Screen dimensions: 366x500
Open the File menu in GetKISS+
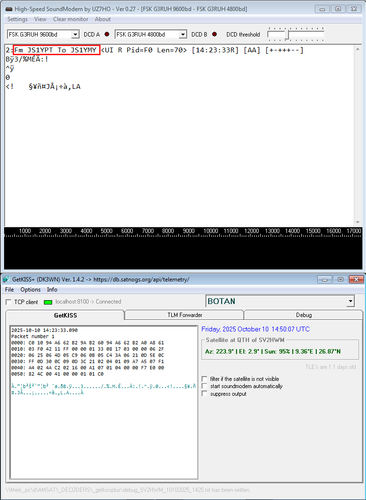[x=9, y=290]
